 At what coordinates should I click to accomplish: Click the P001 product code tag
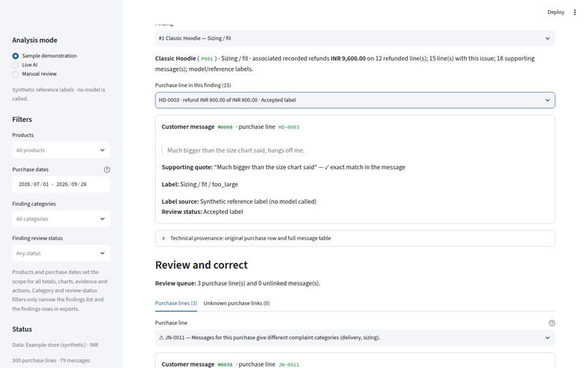[x=206, y=59]
